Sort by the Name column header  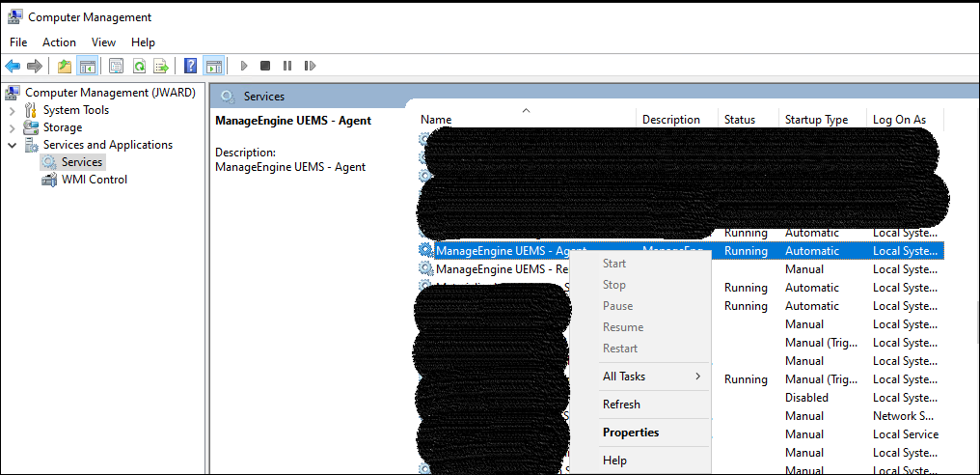436,120
